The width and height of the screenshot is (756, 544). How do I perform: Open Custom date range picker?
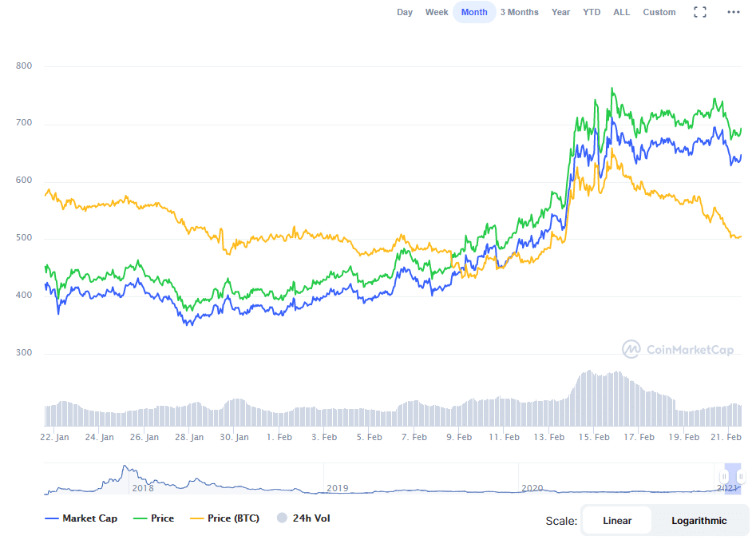659,12
